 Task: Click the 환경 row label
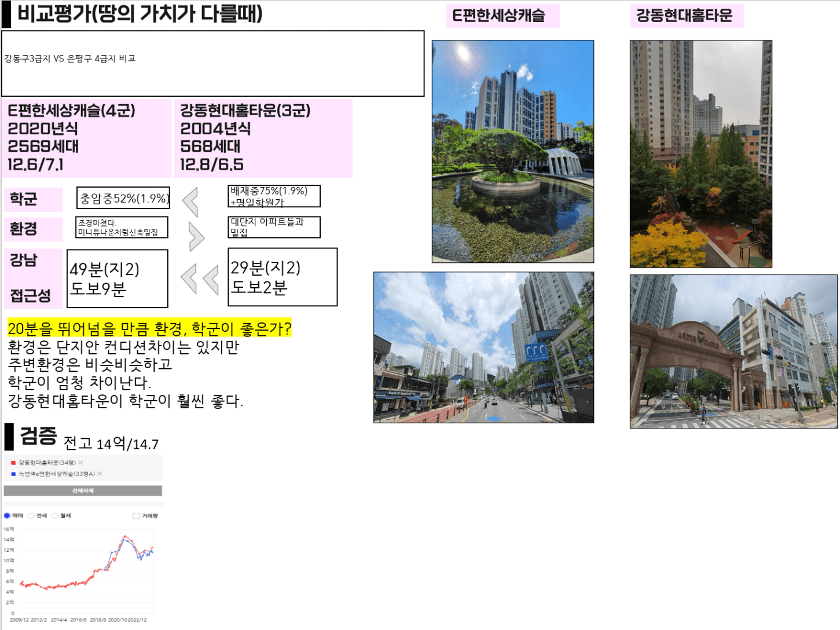coord(33,229)
